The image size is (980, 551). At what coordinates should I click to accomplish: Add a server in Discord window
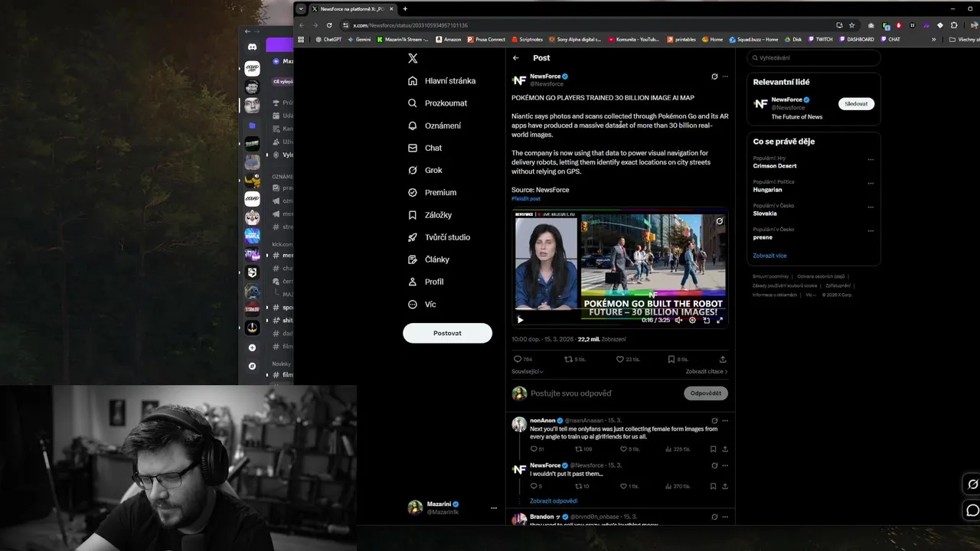[x=252, y=347]
